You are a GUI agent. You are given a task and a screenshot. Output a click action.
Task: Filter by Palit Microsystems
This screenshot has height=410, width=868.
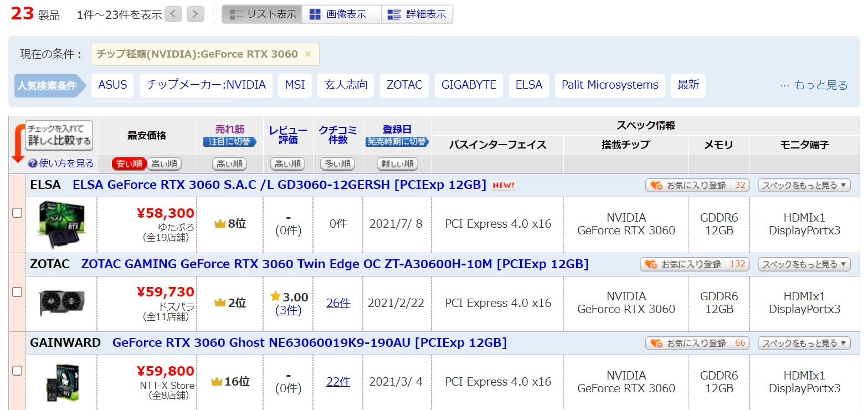coord(610,85)
